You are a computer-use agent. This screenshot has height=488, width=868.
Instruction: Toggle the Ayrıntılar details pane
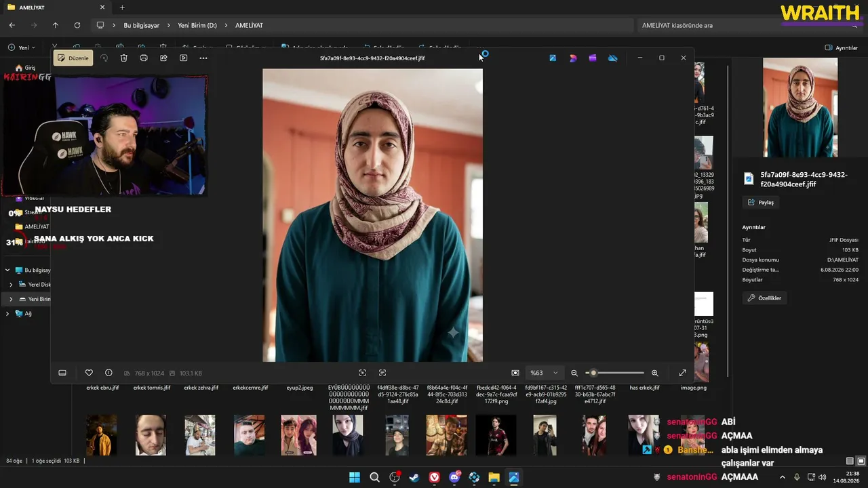coord(842,47)
